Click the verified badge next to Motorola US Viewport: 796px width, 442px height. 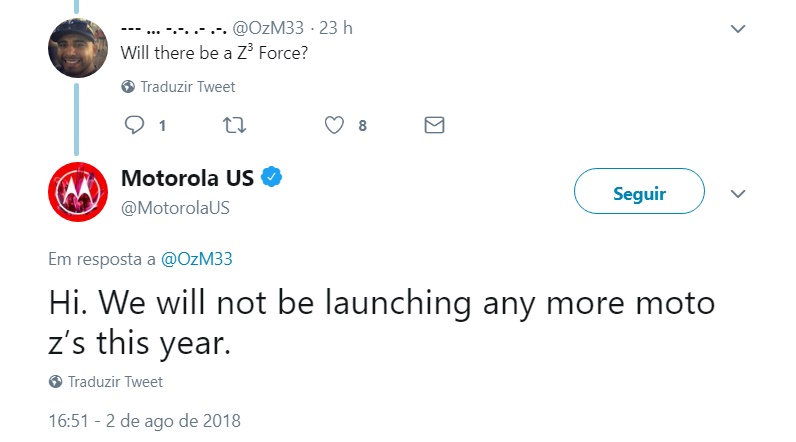tap(272, 177)
